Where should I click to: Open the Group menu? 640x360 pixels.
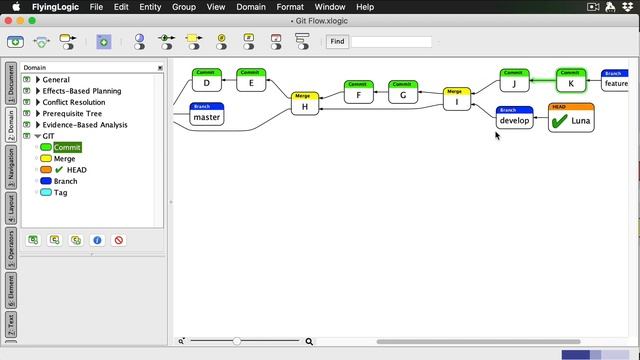pos(184,7)
